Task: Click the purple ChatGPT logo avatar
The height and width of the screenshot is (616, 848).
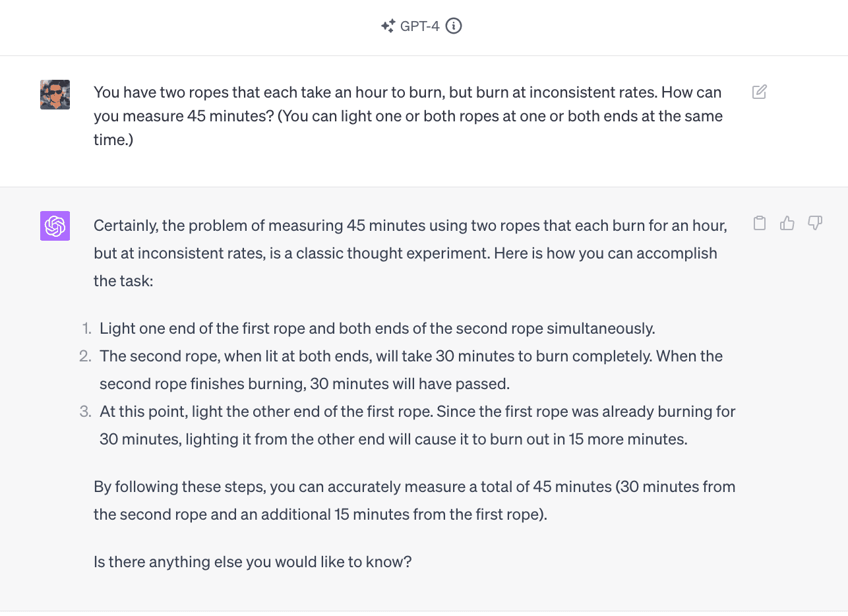Action: 55,226
